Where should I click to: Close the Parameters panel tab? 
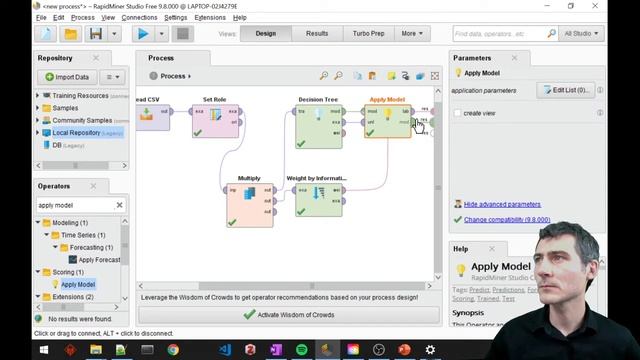514,58
